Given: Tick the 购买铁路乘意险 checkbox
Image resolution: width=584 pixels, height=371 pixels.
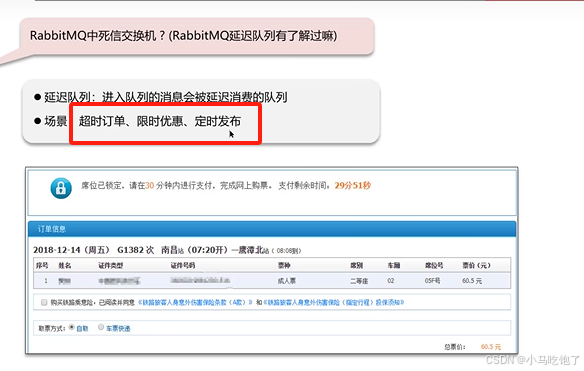Looking at the screenshot, I should [x=44, y=302].
